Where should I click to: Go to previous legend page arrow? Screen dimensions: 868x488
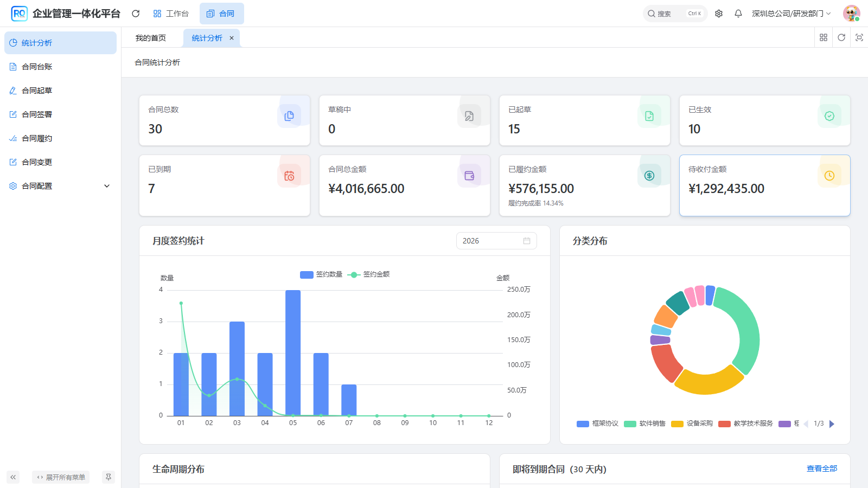point(806,424)
